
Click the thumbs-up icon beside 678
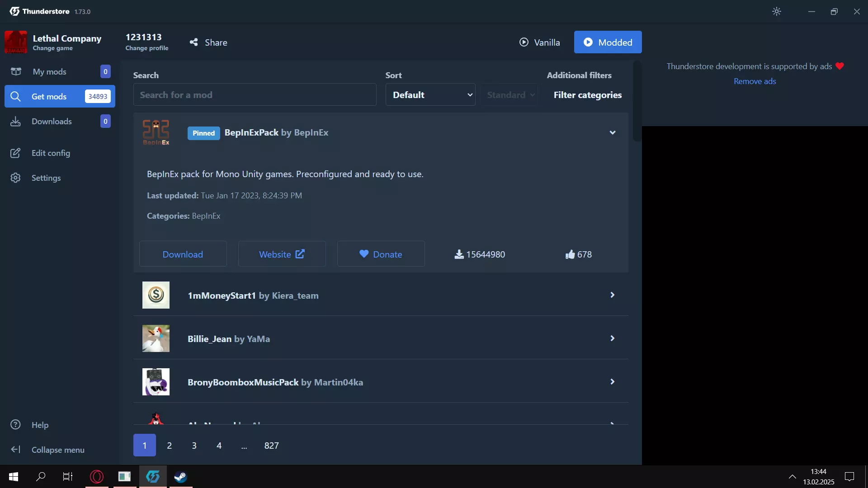tap(570, 254)
